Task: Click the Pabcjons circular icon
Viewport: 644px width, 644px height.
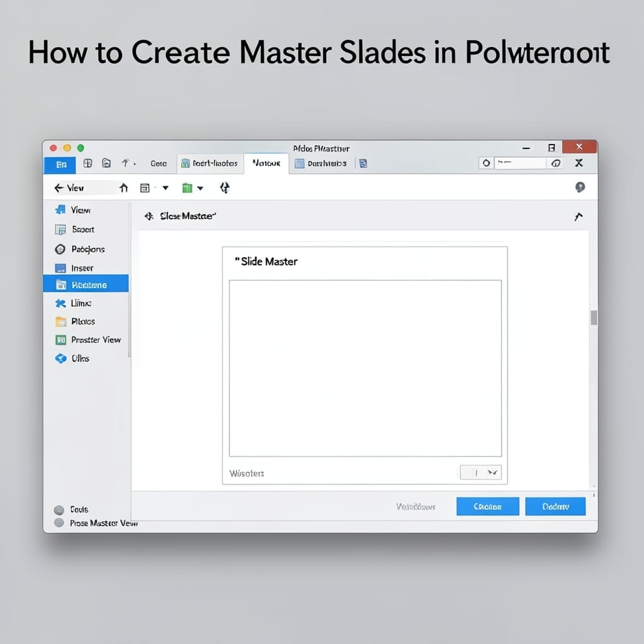Action: click(x=60, y=249)
